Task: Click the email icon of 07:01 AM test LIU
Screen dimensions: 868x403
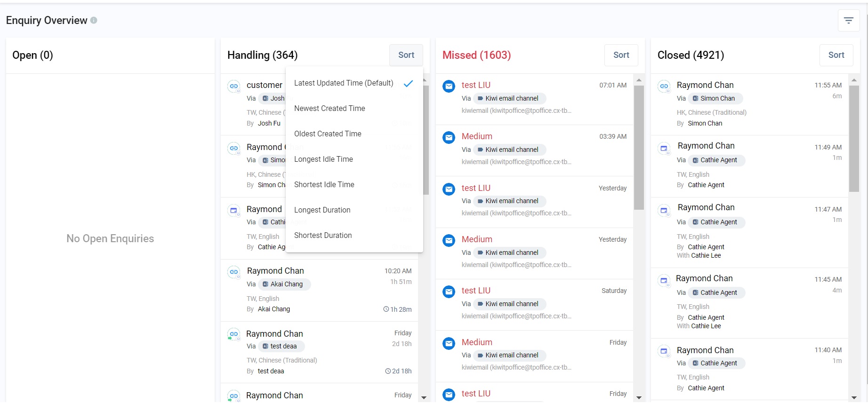Action: (x=449, y=86)
